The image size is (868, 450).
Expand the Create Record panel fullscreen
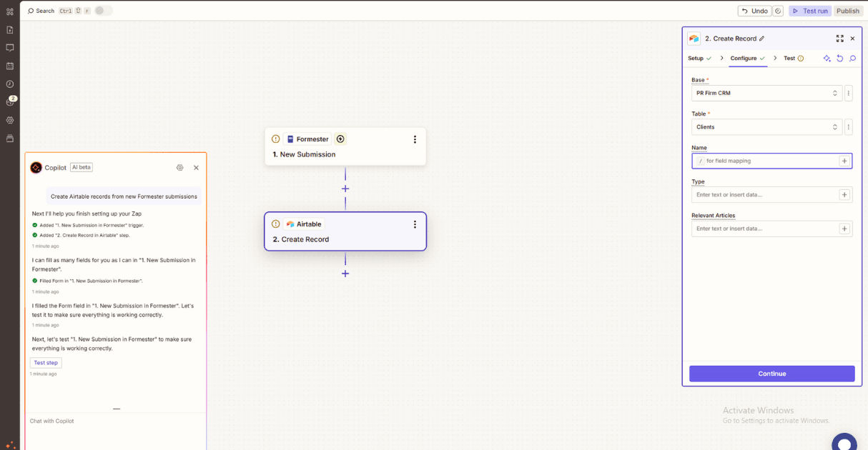[x=839, y=39]
